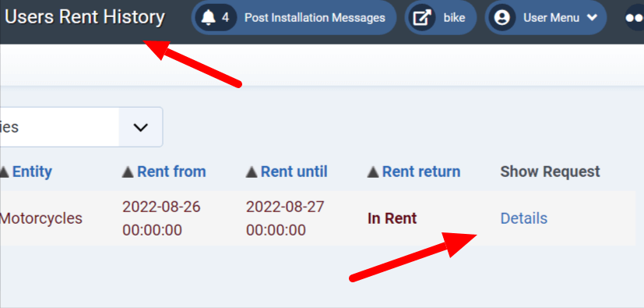The width and height of the screenshot is (644, 308).
Task: Click the notification count 4 badge
Action: point(226,18)
